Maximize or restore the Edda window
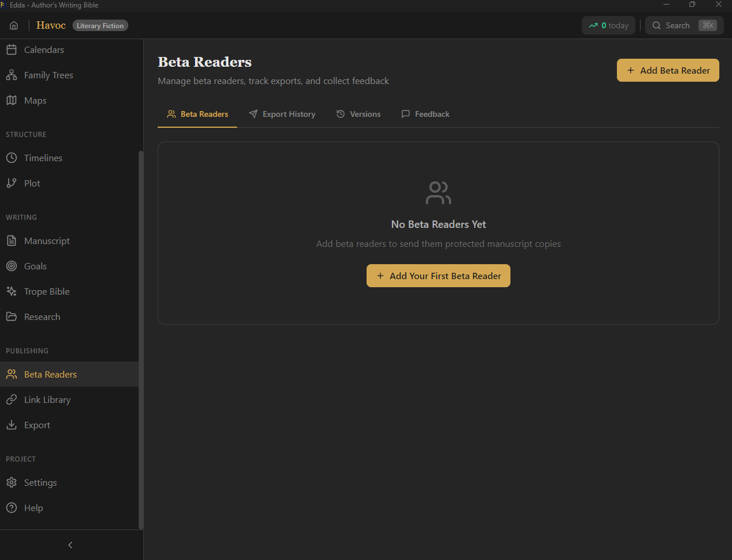 pyautogui.click(x=692, y=5)
